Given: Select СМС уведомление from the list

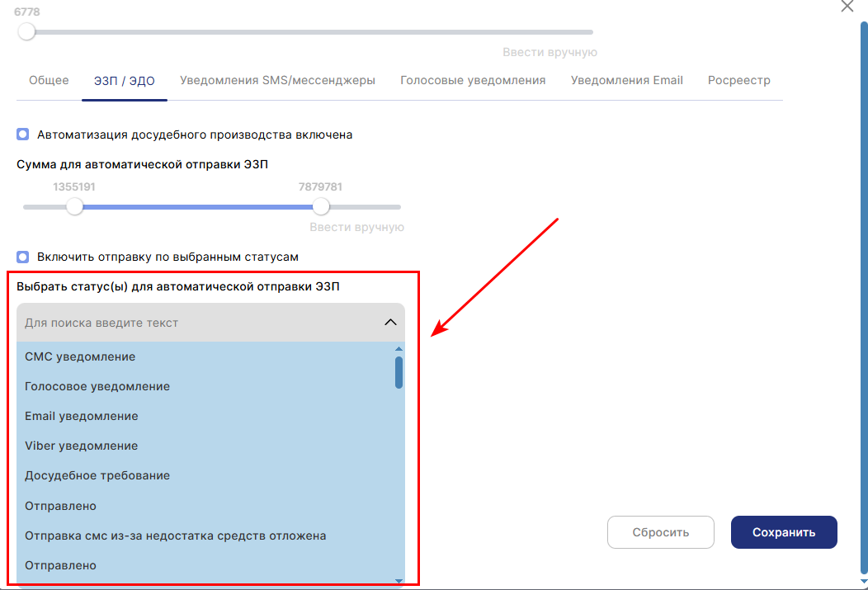Looking at the screenshot, I should [80, 356].
